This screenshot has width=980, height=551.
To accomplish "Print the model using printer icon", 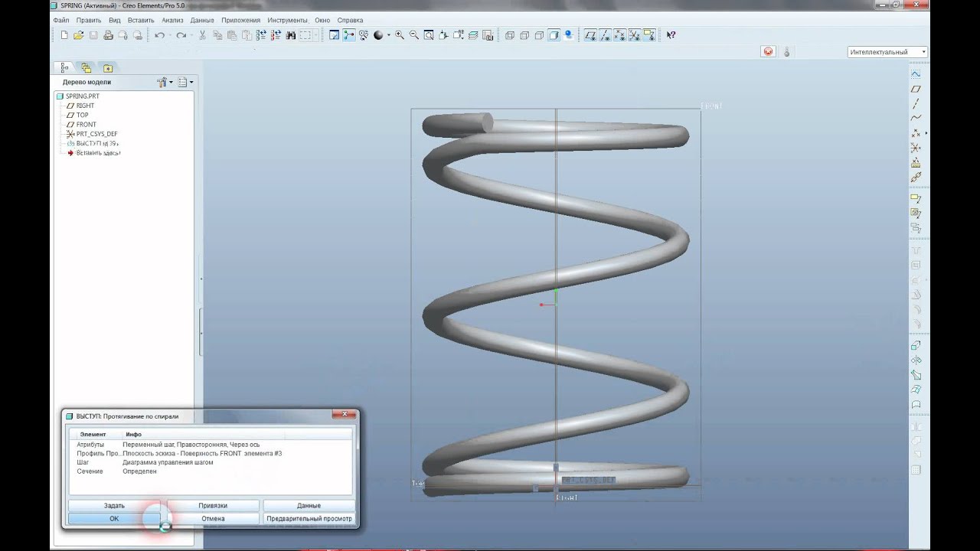I will (x=108, y=35).
